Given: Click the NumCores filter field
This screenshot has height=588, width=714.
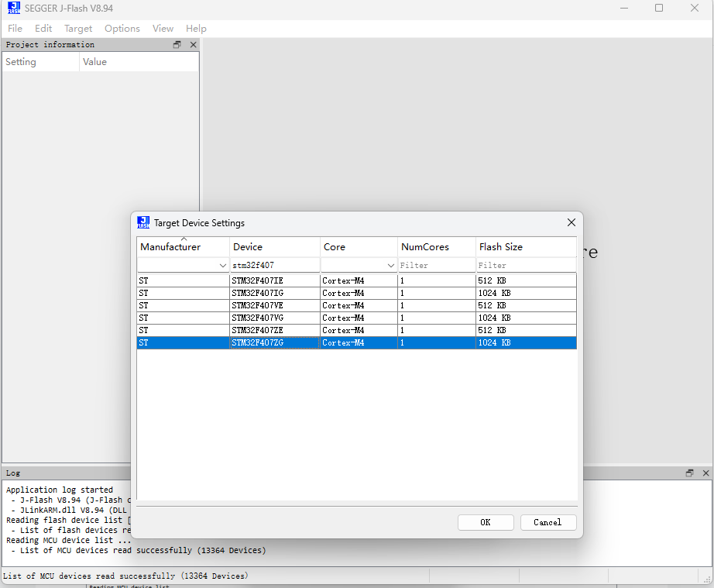Looking at the screenshot, I should pos(436,265).
